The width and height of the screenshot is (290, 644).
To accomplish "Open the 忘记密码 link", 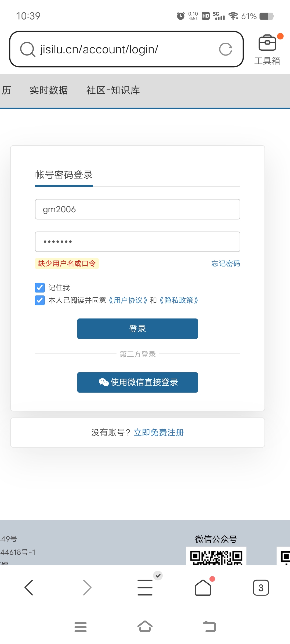I will tap(226, 264).
